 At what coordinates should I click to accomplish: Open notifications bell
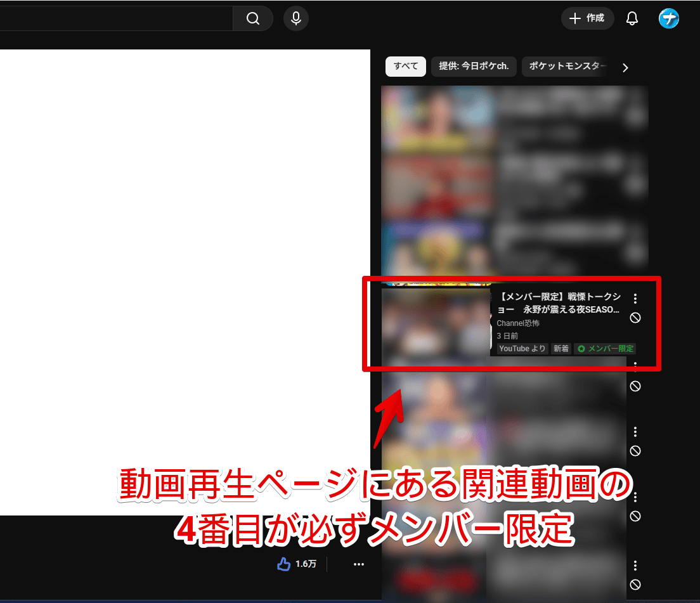click(x=632, y=18)
